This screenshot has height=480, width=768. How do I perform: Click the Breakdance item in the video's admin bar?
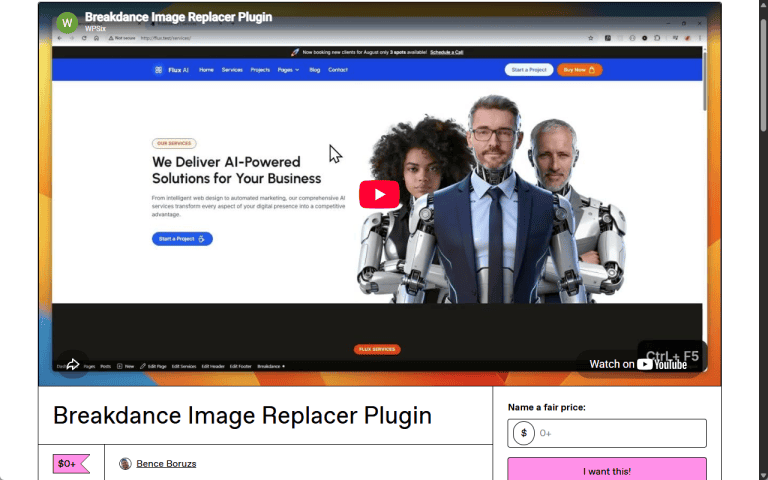point(271,366)
